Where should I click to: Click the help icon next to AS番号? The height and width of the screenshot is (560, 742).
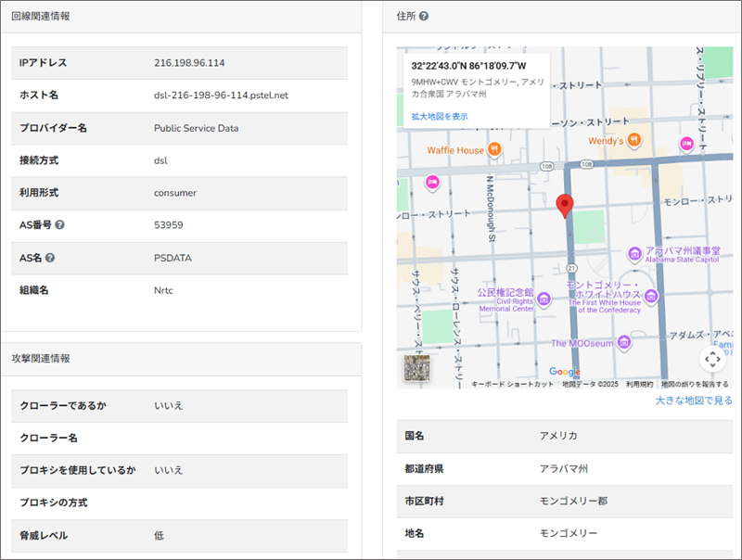[60, 225]
